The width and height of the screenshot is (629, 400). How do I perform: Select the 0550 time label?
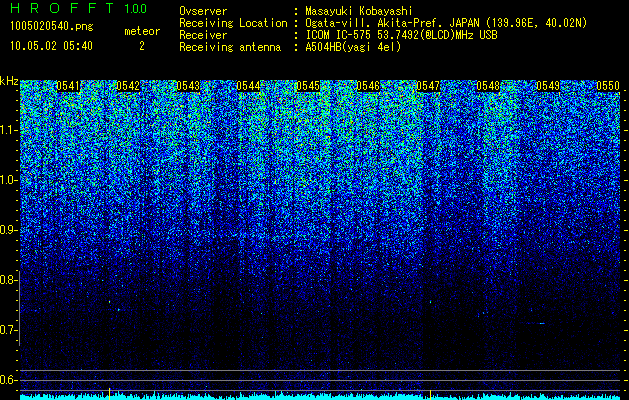click(x=608, y=86)
